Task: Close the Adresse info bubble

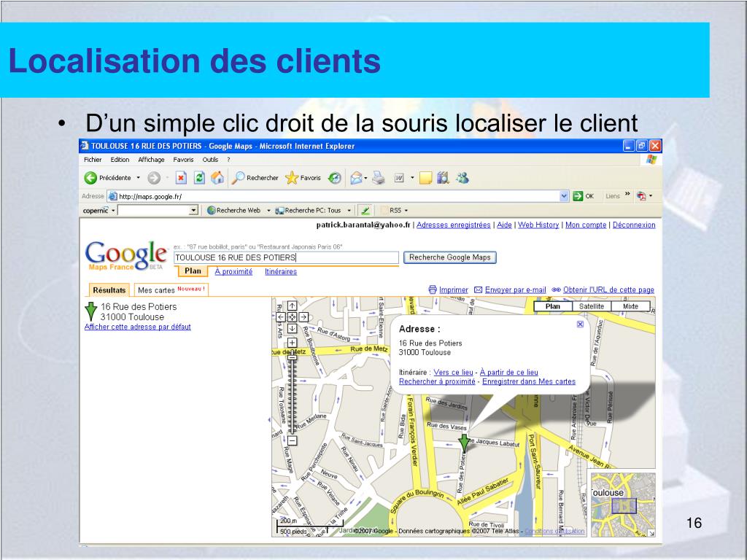Action: (580, 324)
